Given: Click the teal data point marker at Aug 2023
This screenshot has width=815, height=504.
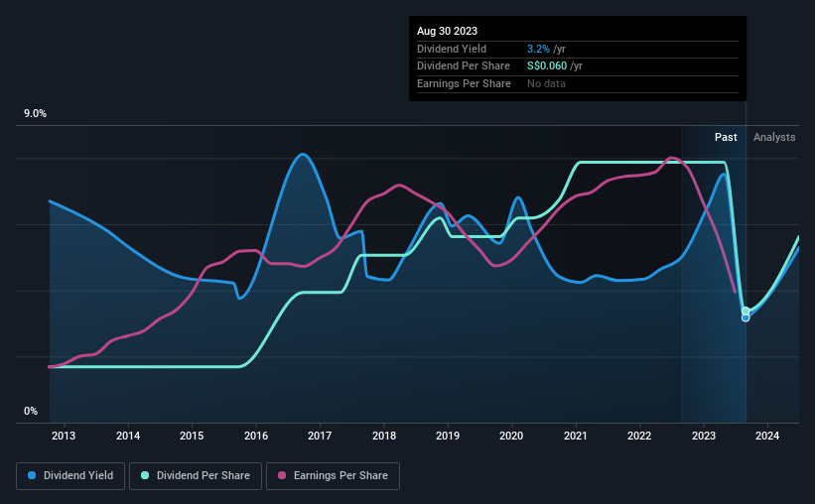Looking at the screenshot, I should click(x=746, y=311).
